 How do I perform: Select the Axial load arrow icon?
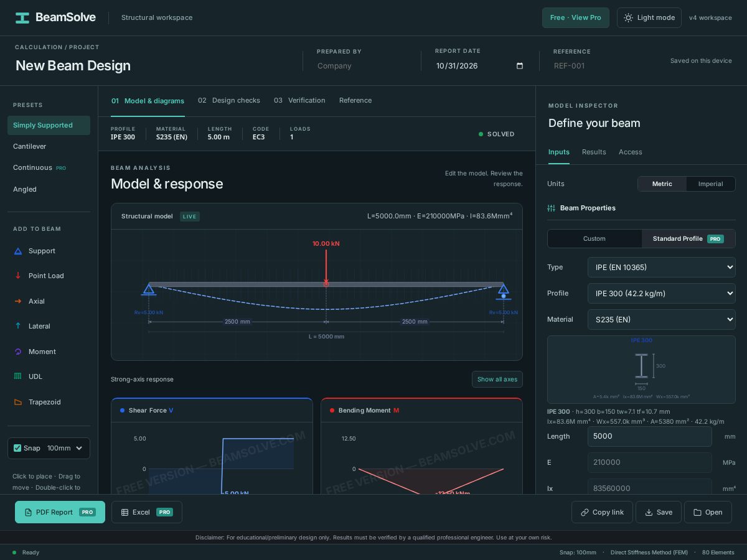[18, 301]
